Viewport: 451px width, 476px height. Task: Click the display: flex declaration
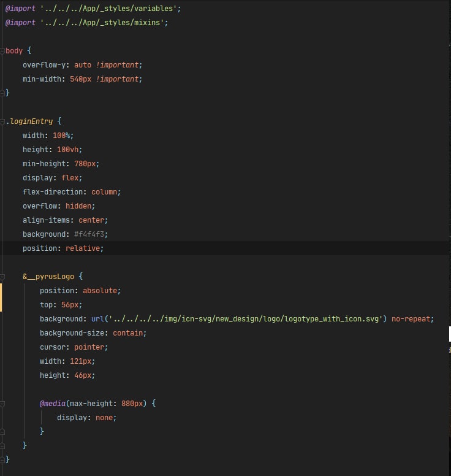point(52,178)
